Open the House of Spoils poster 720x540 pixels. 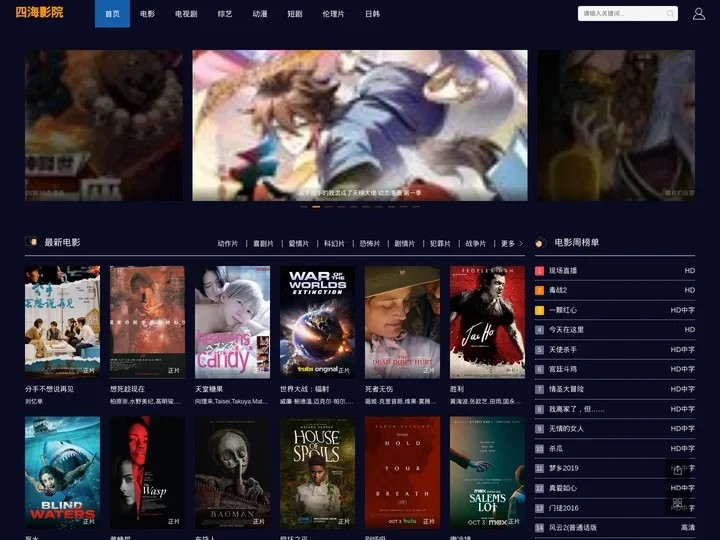(317, 472)
